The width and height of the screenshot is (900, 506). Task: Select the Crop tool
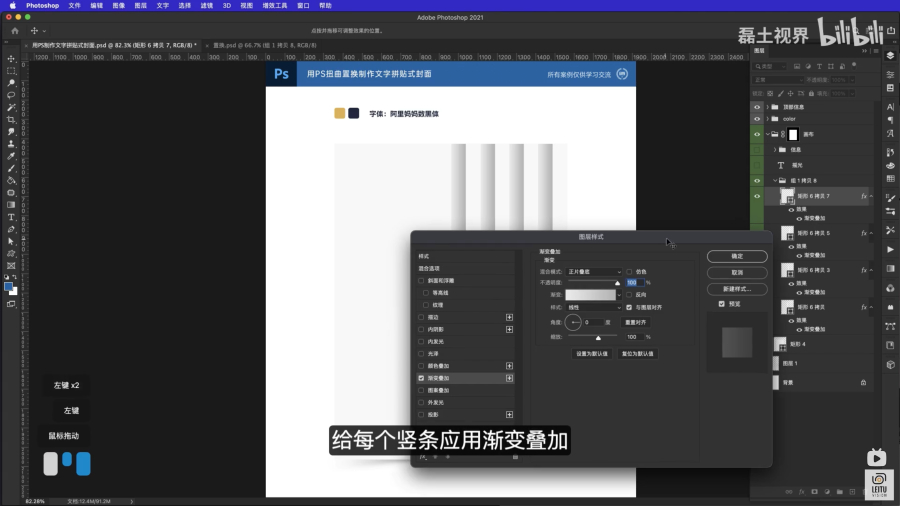(x=11, y=119)
